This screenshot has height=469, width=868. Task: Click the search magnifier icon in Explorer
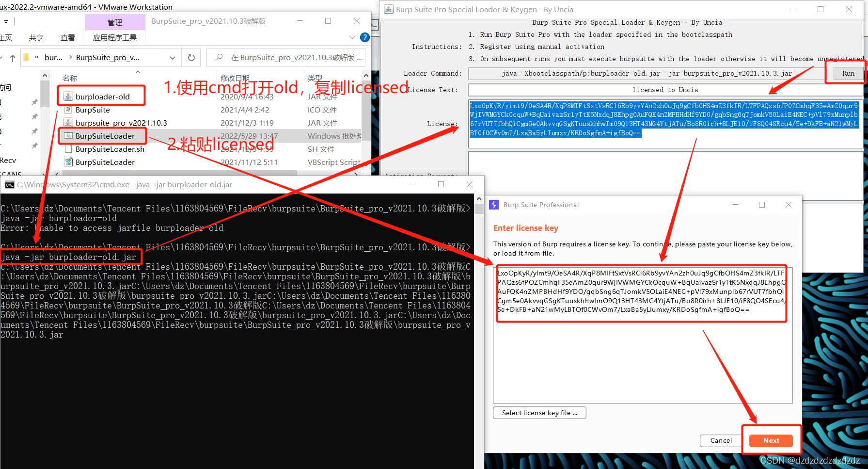coord(219,57)
